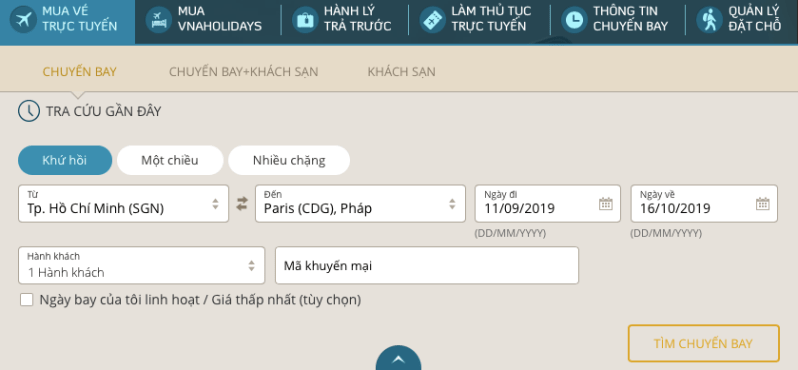Click the Mã khuyến mại promo code field

pos(426,265)
